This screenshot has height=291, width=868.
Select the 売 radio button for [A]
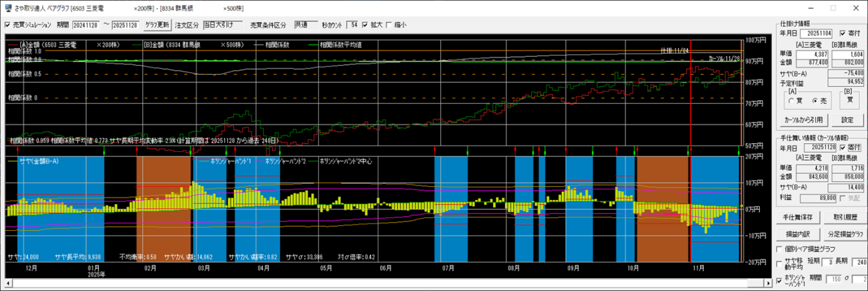[814, 100]
